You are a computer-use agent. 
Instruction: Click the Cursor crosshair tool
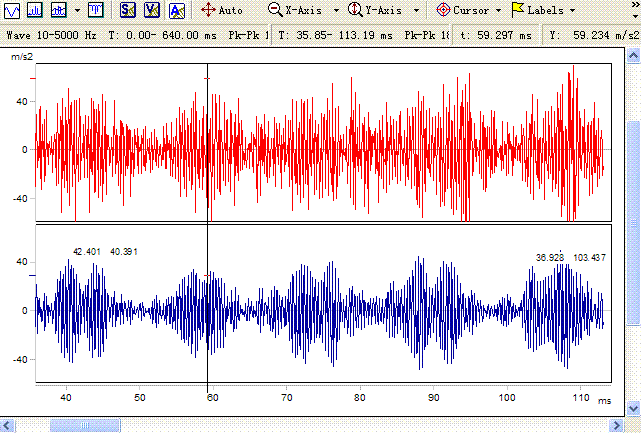(x=444, y=9)
